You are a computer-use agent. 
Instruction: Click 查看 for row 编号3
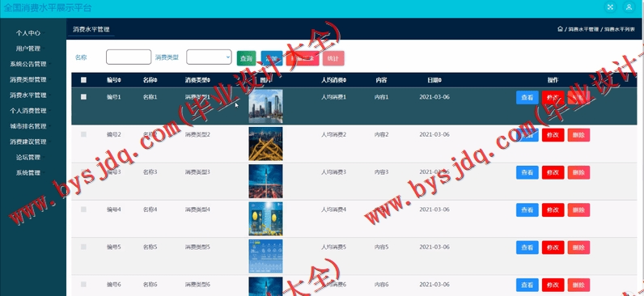coord(527,172)
